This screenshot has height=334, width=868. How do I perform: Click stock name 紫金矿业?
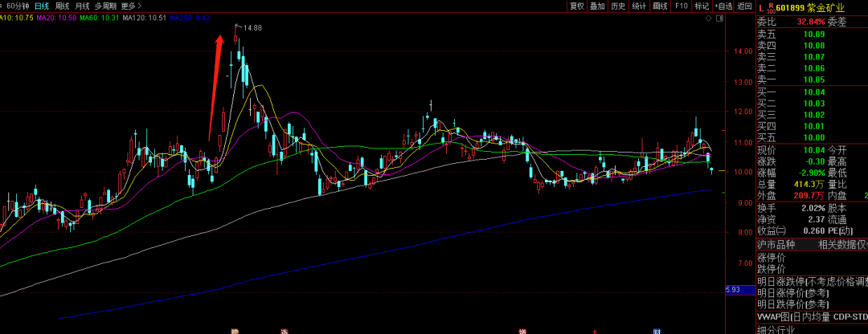pos(826,8)
